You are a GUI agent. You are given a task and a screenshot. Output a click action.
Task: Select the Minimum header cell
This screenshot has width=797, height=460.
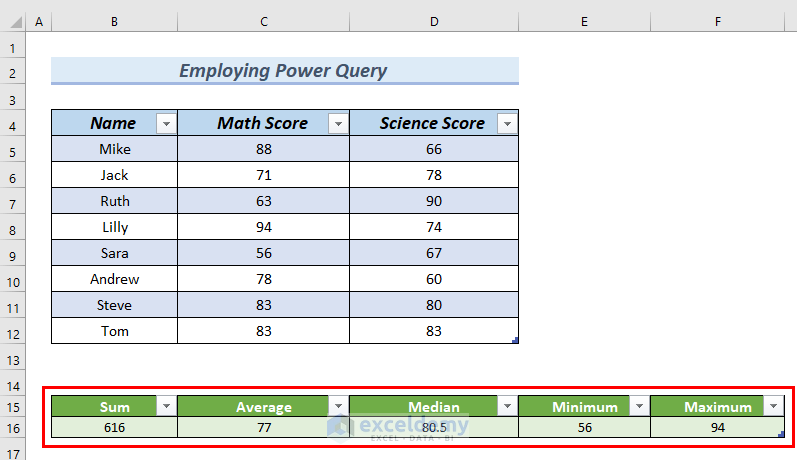585,407
